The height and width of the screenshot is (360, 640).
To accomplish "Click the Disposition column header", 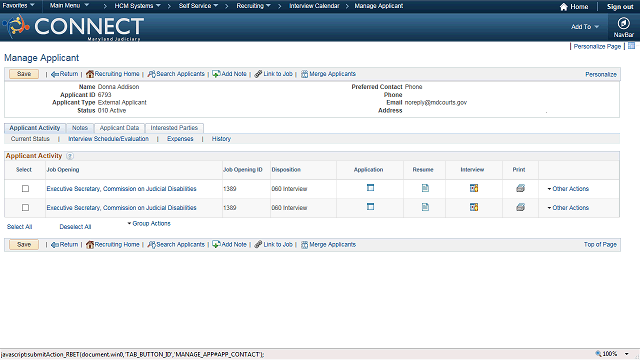I will click(x=286, y=169).
